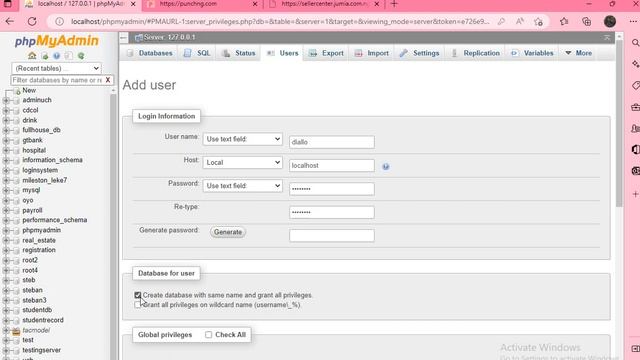Open the blue documentation help icon
Image resolution: width=640 pixels, height=360 pixels.
56,56
